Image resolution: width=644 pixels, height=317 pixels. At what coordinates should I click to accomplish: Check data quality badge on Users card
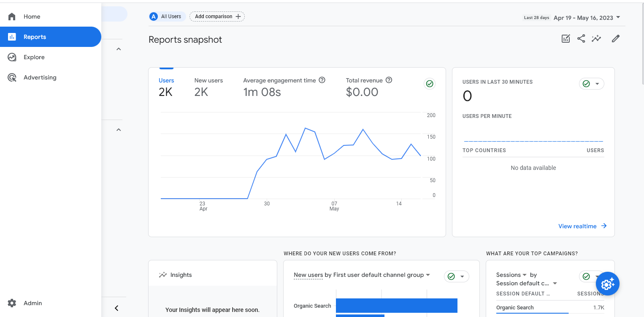pos(430,84)
